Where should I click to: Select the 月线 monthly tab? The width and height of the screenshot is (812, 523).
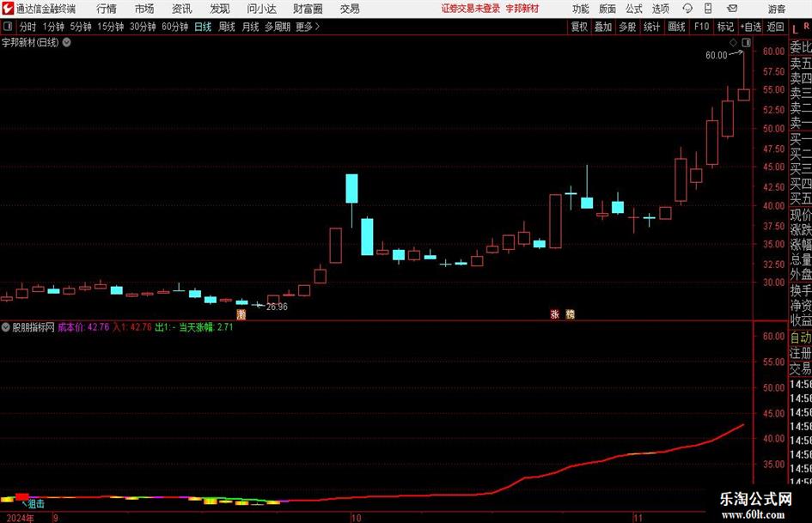click(x=251, y=27)
